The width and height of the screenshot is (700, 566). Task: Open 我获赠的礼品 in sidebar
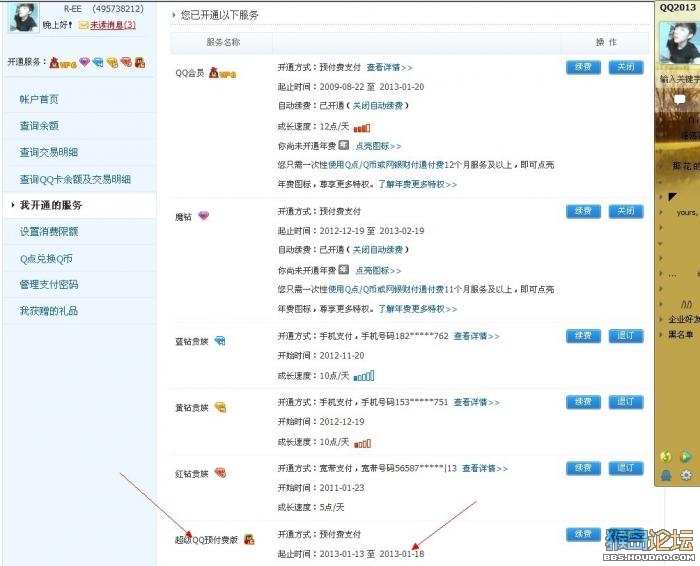point(49,311)
